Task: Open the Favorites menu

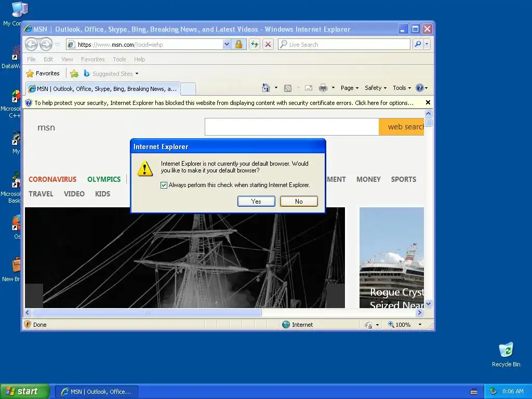Action: (92, 59)
